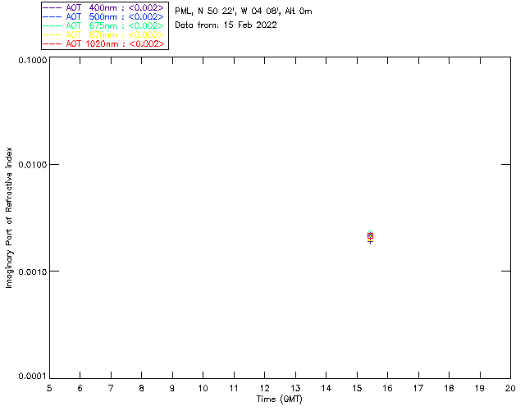525x420 pixels.
Task: Click the x-axis label 11
Action: click(x=234, y=388)
